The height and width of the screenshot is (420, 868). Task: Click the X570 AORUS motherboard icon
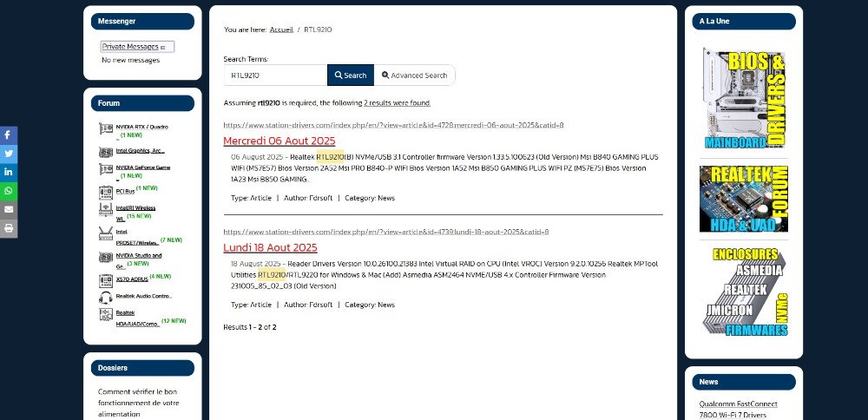[x=106, y=280]
